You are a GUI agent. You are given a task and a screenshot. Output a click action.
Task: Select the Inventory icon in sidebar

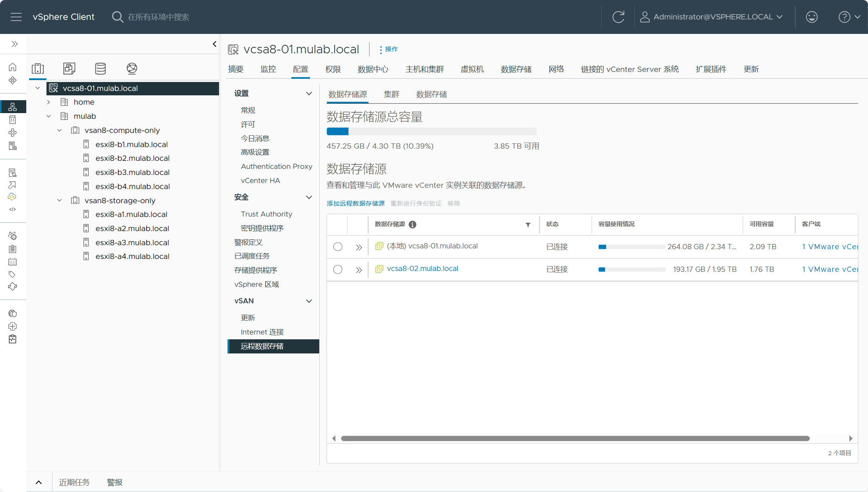[x=13, y=107]
